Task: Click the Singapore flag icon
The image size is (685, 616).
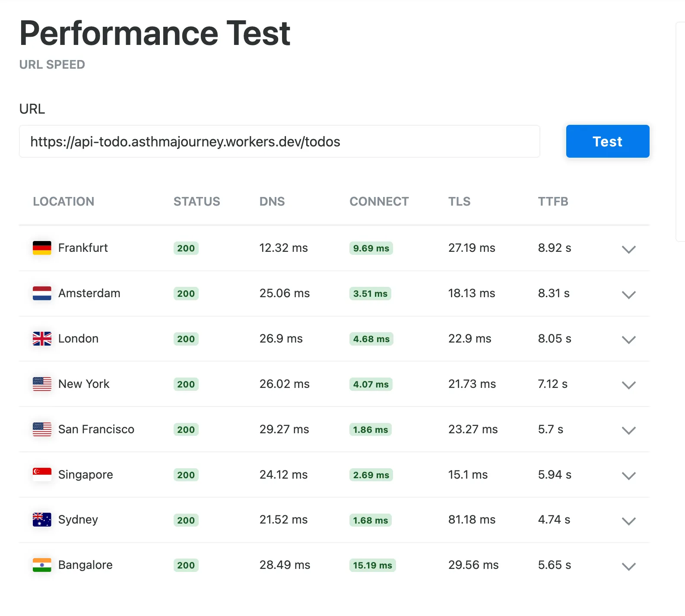Action: 42,474
